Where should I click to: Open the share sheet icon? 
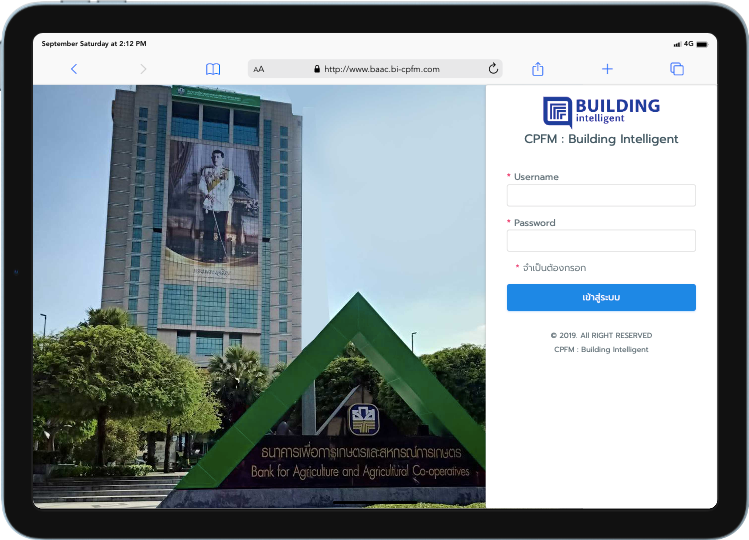pyautogui.click(x=538, y=69)
